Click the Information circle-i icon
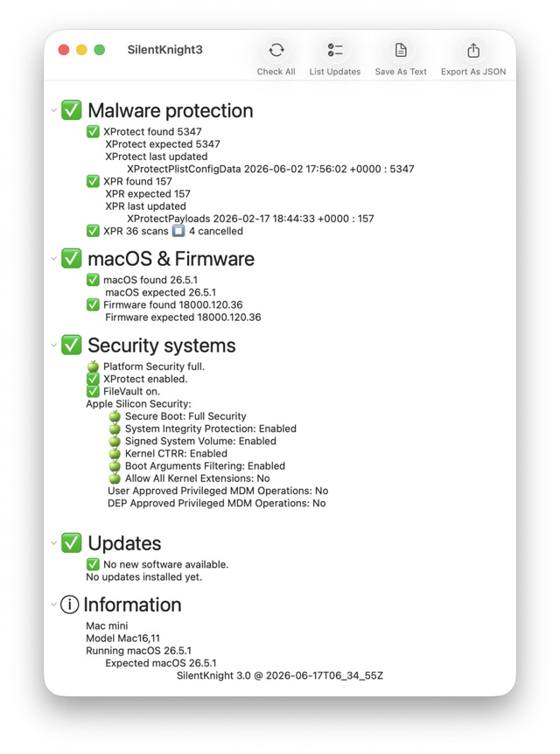This screenshot has width=560, height=754. pyautogui.click(x=69, y=604)
